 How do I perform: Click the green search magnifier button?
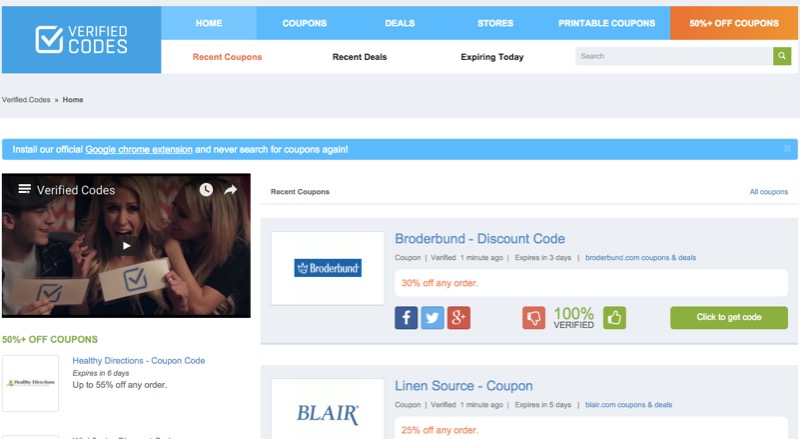[782, 56]
